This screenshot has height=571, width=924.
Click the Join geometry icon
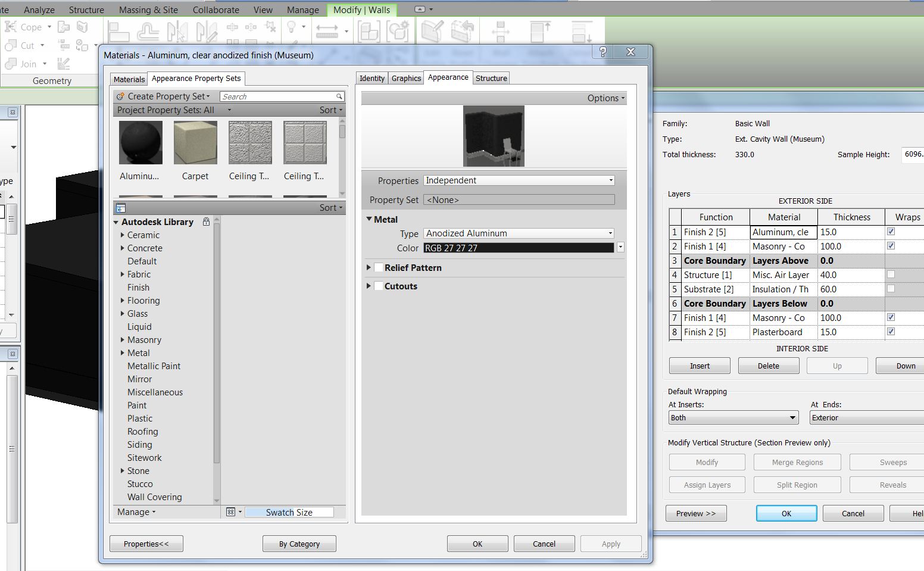10,64
